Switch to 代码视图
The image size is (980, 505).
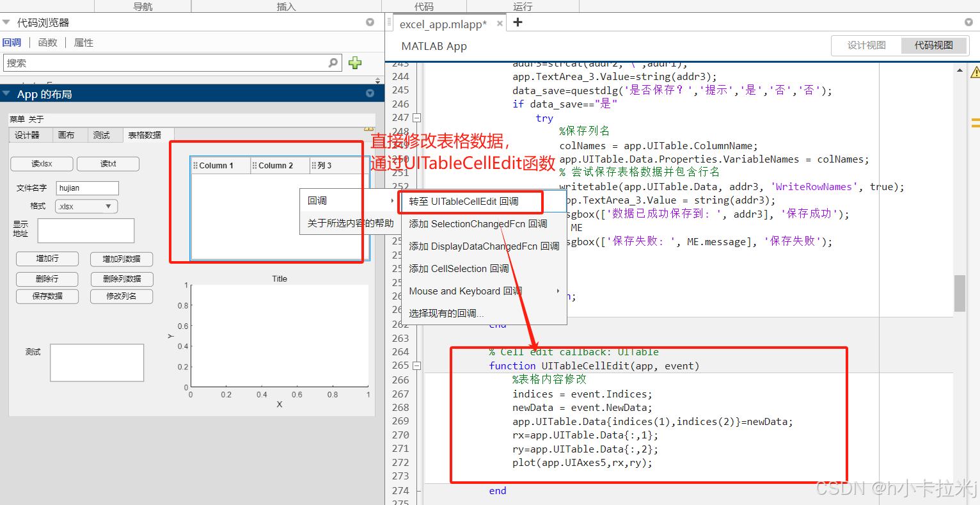point(934,45)
